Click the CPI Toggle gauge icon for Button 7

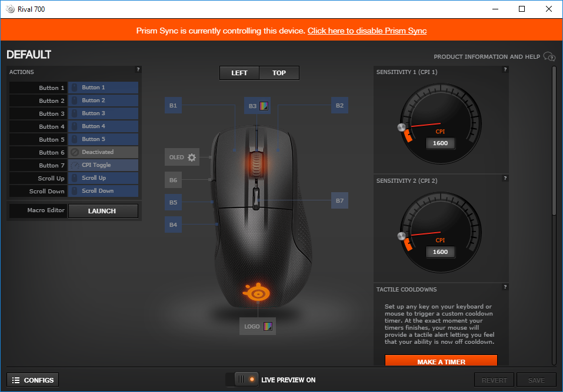click(75, 165)
